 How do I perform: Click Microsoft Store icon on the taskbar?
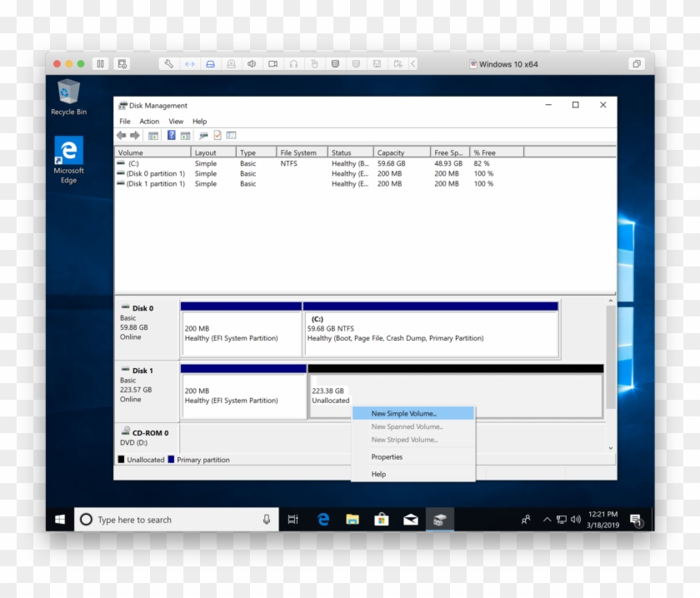click(381, 519)
